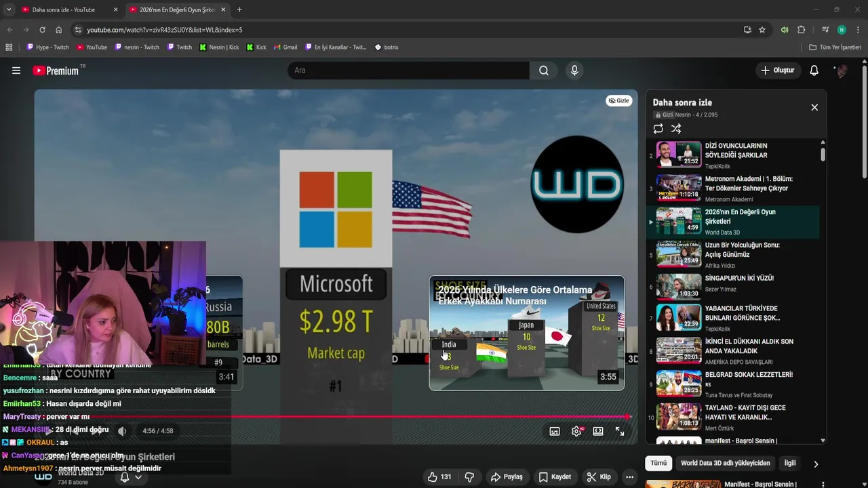
Task: Click the browser address bar URL
Action: (x=164, y=30)
